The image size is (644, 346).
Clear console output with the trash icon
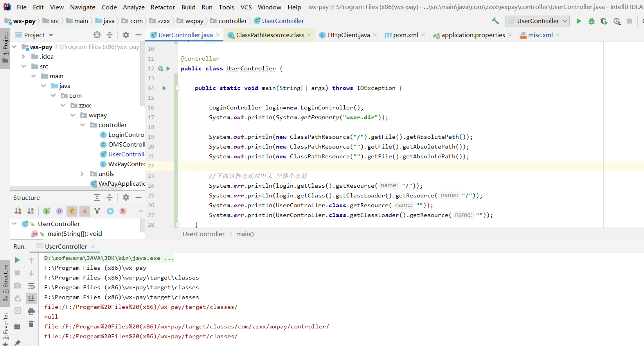click(x=31, y=324)
